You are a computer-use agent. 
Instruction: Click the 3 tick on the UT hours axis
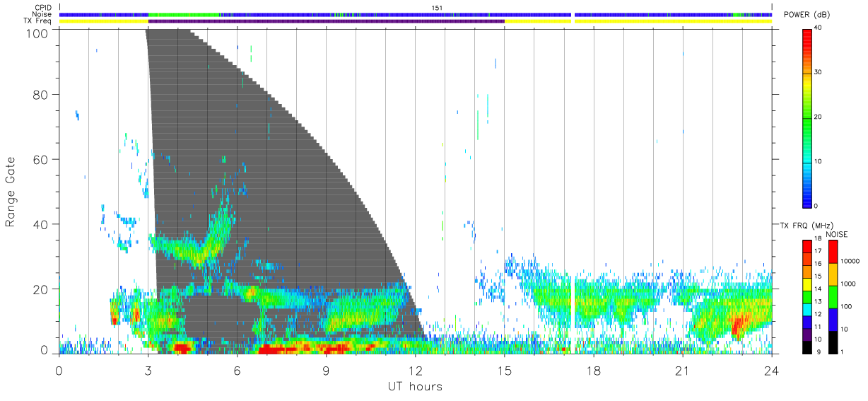point(148,371)
